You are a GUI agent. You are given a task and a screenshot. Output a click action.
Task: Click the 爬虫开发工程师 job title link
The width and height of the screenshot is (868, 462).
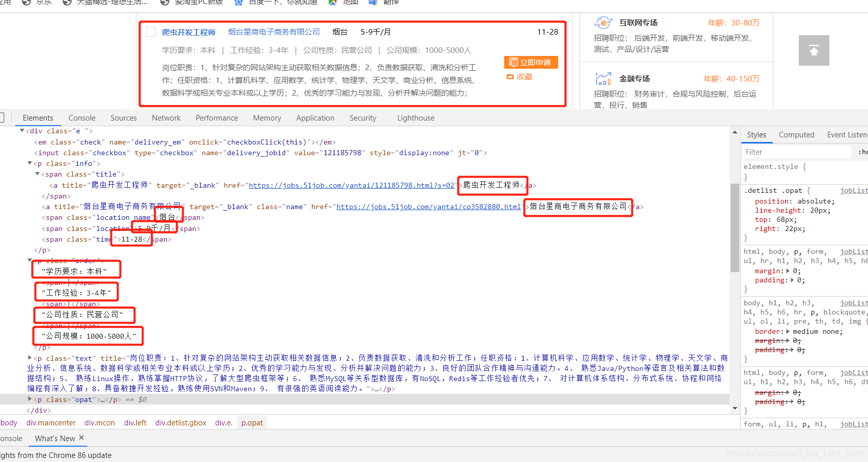click(189, 32)
